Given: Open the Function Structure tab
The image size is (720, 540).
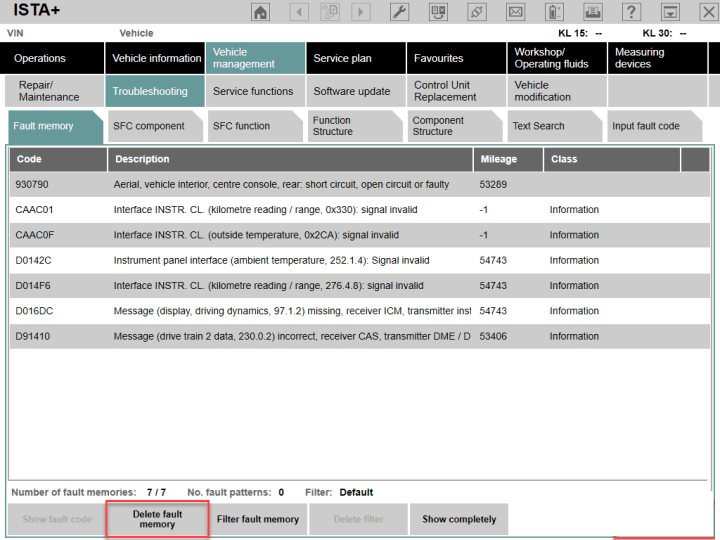Looking at the screenshot, I should click(x=355, y=126).
